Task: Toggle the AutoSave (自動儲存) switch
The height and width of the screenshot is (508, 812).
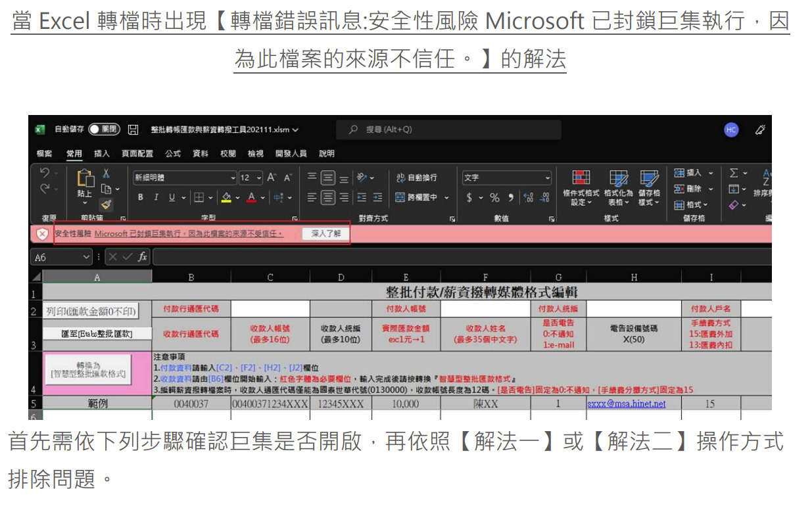Action: pos(104,130)
